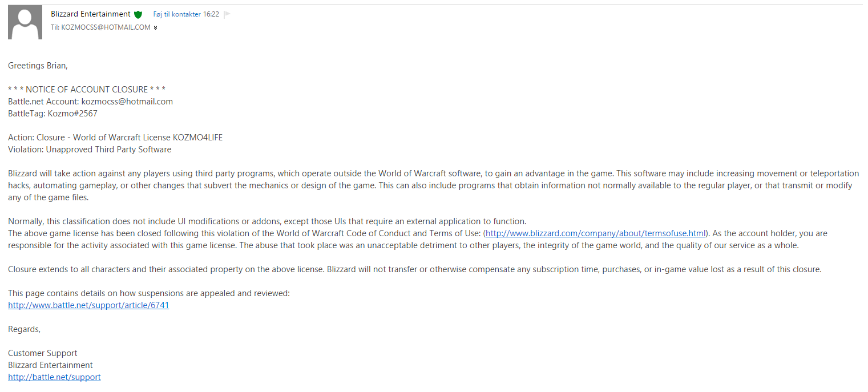
Task: Click the 'Greetings Brian,' line
Action: [38, 66]
